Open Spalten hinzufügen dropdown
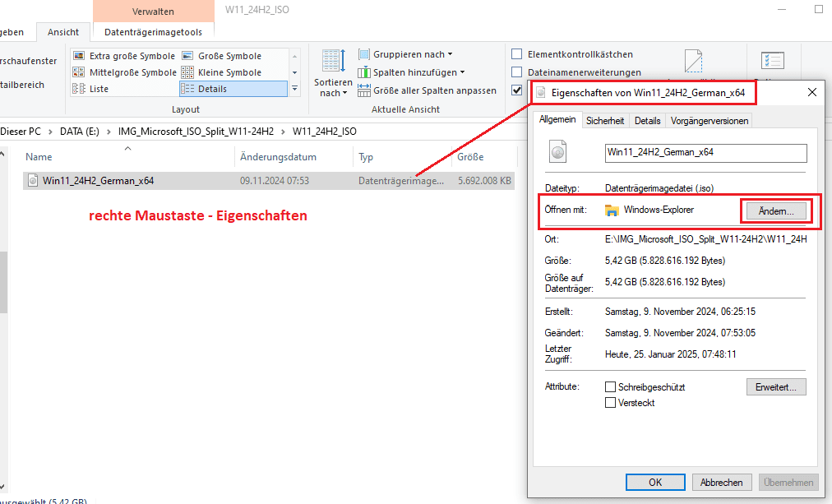This screenshot has height=504, width=832. (411, 72)
